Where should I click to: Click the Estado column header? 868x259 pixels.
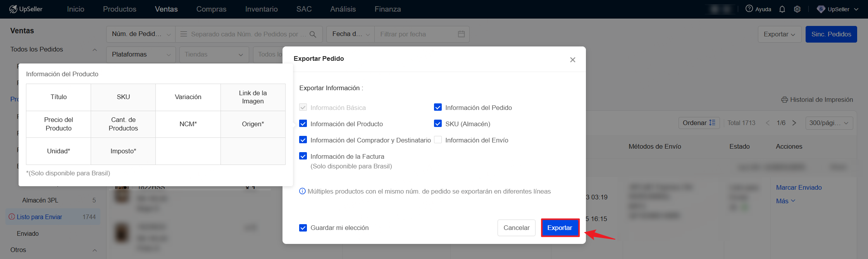pos(739,146)
